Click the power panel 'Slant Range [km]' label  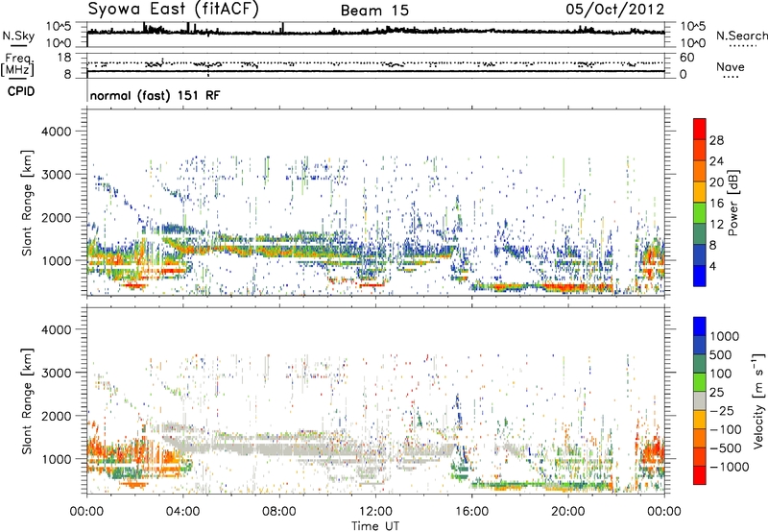27,203
